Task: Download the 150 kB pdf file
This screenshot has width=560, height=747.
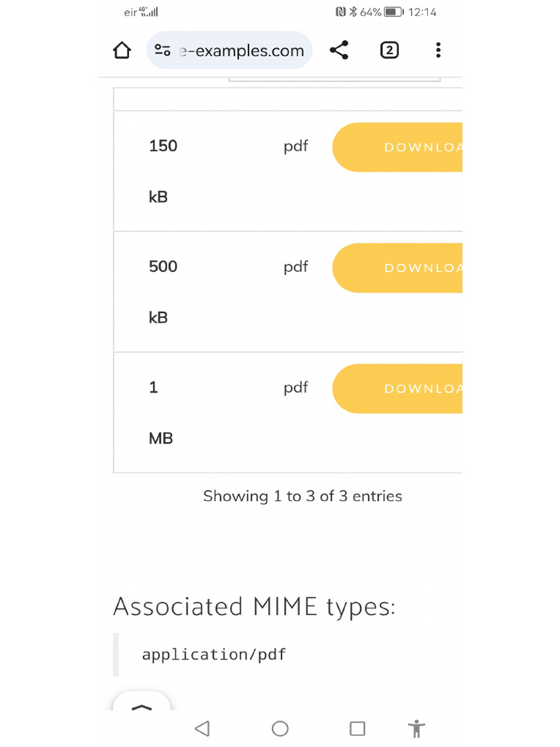Action: tap(398, 147)
